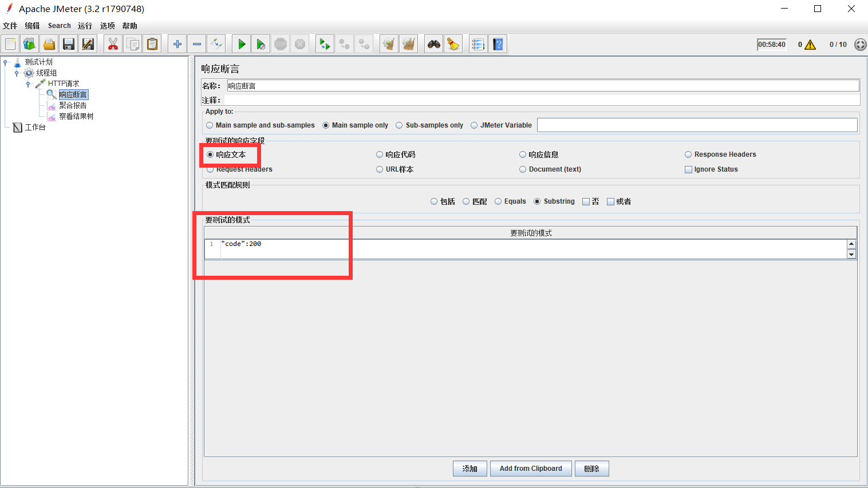The height and width of the screenshot is (488, 868).
Task: Open the Help question mark icon
Action: point(498,44)
